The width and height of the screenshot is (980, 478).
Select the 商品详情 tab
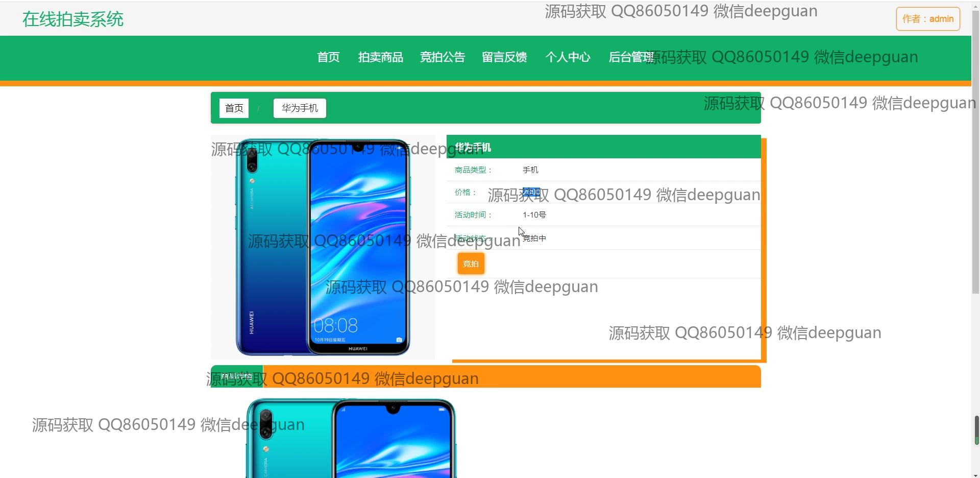(237, 376)
